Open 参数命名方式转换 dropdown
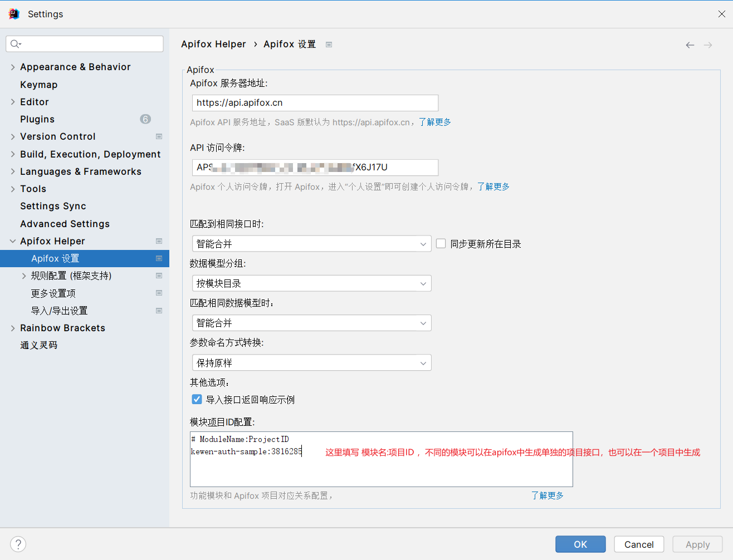This screenshot has height=560, width=733. (x=311, y=363)
